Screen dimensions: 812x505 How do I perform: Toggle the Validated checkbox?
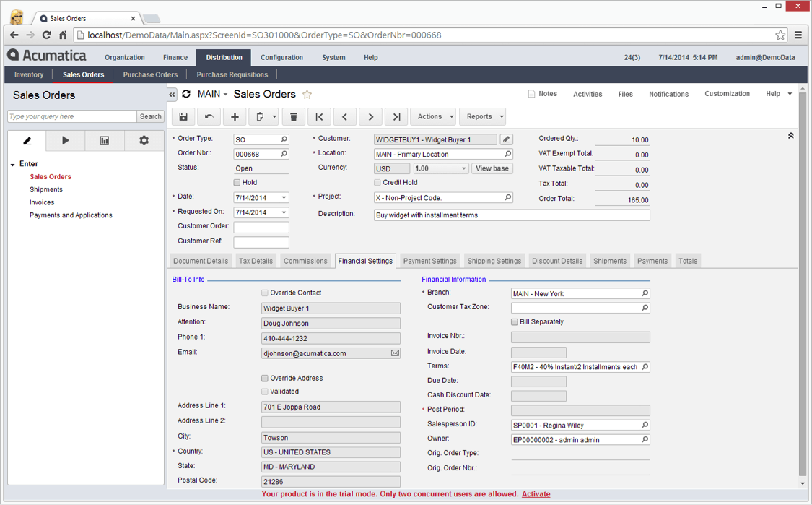pyautogui.click(x=265, y=392)
